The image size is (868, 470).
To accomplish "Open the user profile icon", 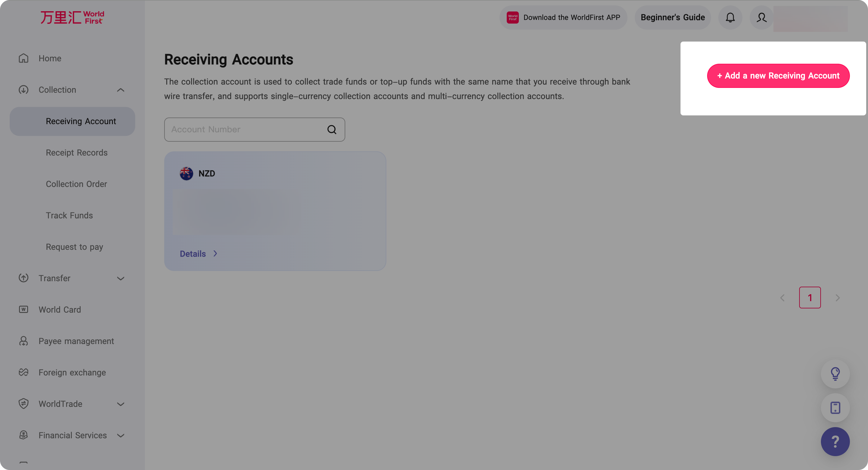I will click(x=761, y=18).
